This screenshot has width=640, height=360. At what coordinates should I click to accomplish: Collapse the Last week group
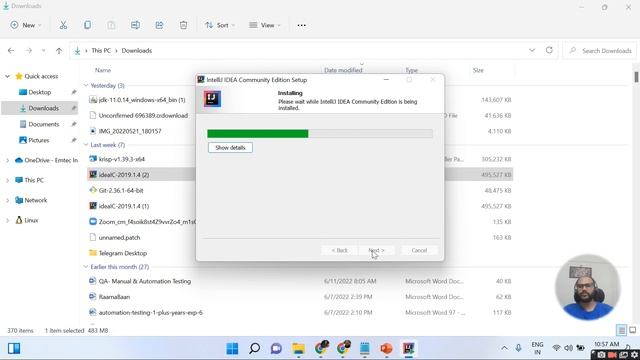[x=86, y=144]
